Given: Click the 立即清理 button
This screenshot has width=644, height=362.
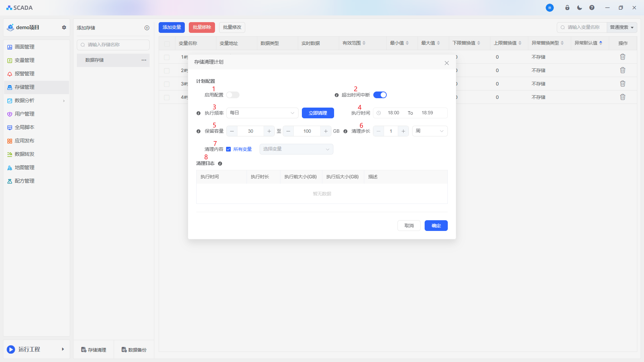Looking at the screenshot, I should (x=318, y=113).
